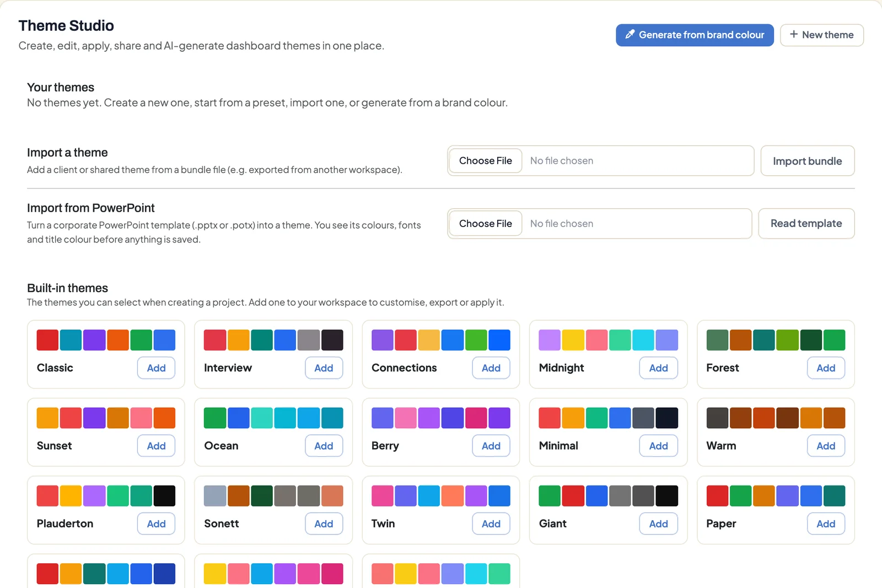Image resolution: width=882 pixels, height=588 pixels.
Task: Add the Berry theme
Action: (491, 445)
